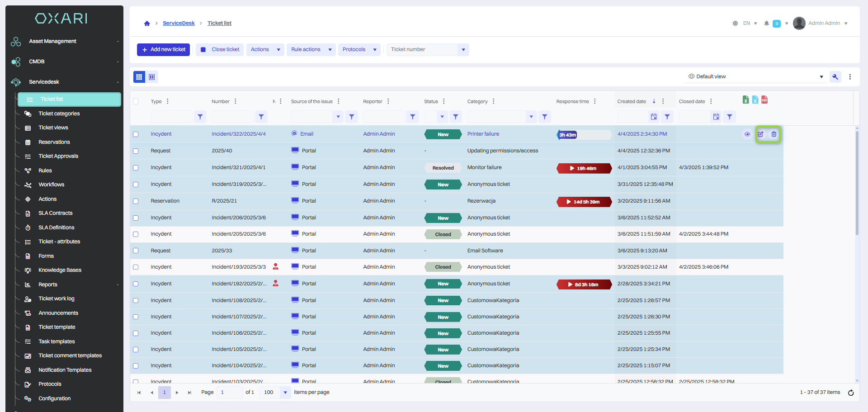Open items per page dropdown
The height and width of the screenshot is (412, 868).
285,393
